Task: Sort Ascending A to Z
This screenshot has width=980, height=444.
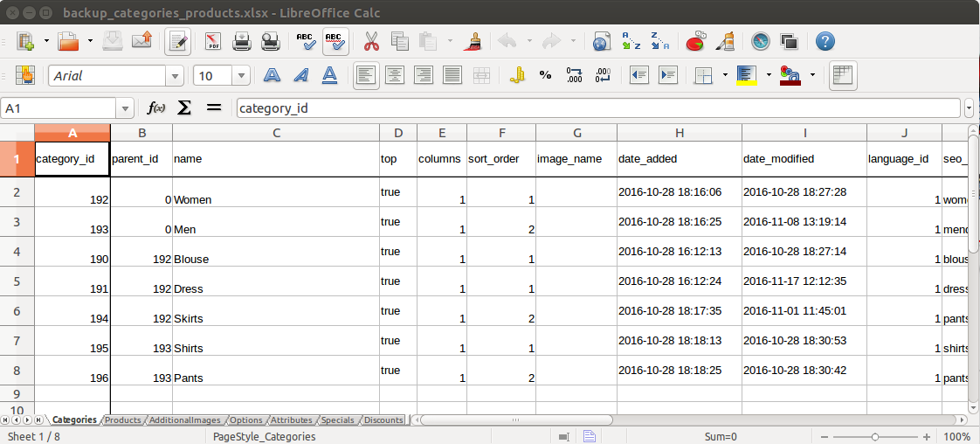Action: [x=631, y=41]
